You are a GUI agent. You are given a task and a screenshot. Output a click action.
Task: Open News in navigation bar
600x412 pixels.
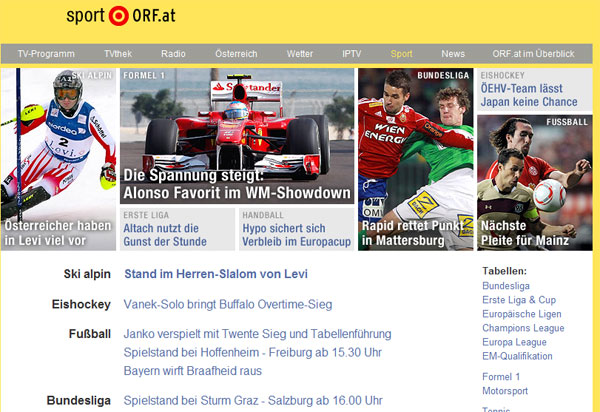(x=453, y=54)
